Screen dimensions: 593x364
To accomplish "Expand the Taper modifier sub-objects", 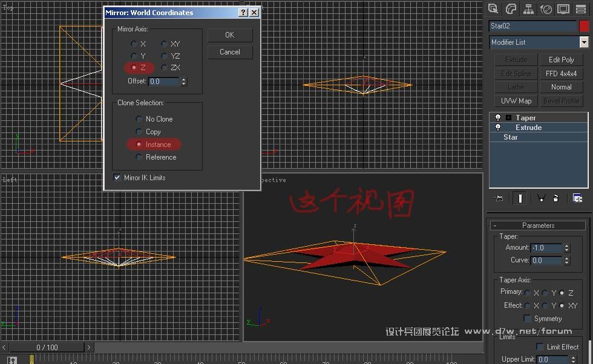I will click(509, 117).
